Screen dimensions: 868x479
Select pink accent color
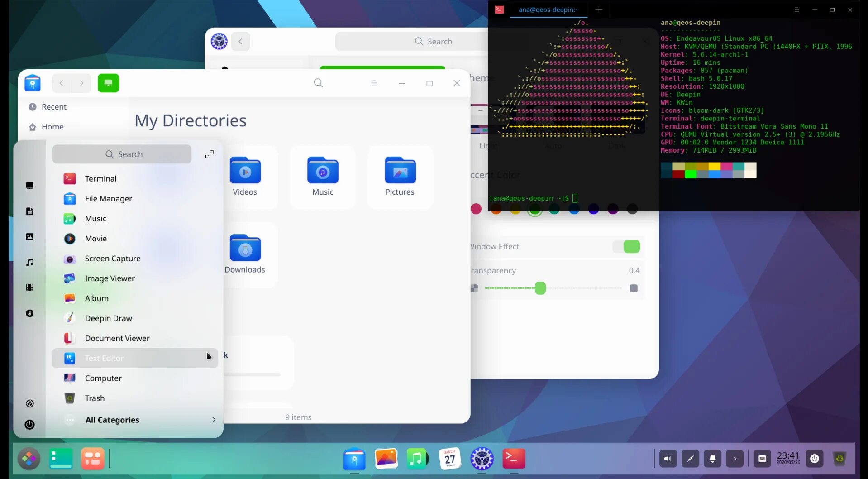coord(476,209)
